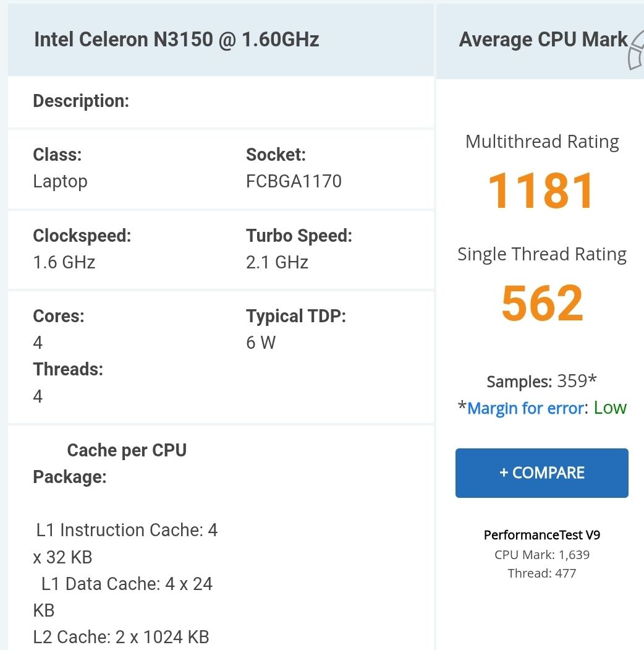Click the CPU Mark 1,639 value
This screenshot has width=644, height=650.
pos(542,555)
